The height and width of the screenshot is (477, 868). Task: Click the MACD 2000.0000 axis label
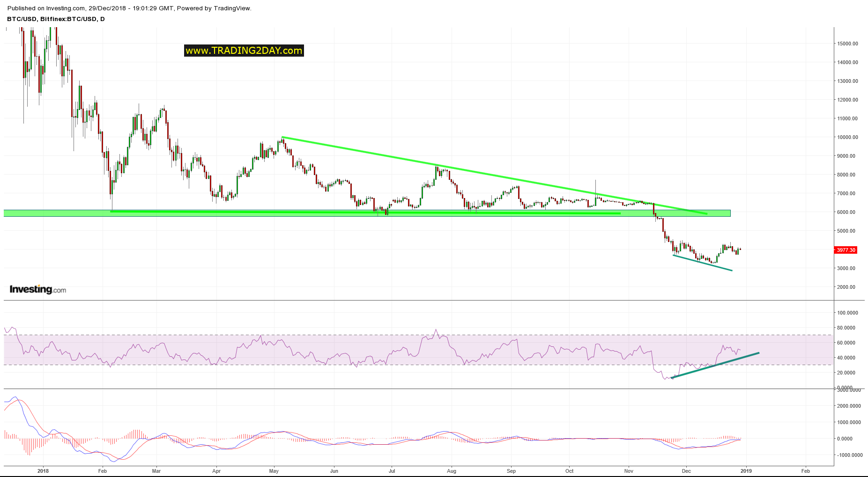[x=849, y=406]
